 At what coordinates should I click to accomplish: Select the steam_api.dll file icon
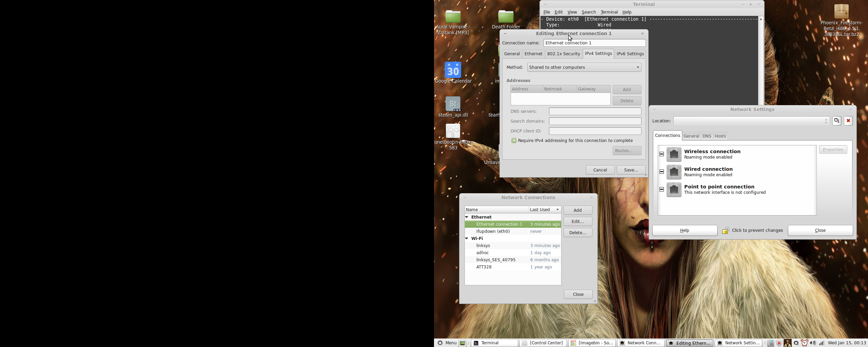point(453,104)
